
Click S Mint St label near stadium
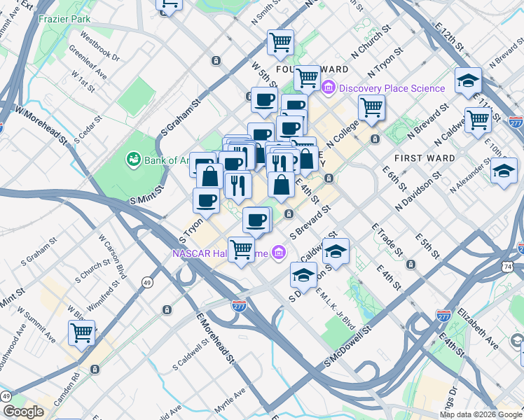pyautogui.click(x=146, y=195)
